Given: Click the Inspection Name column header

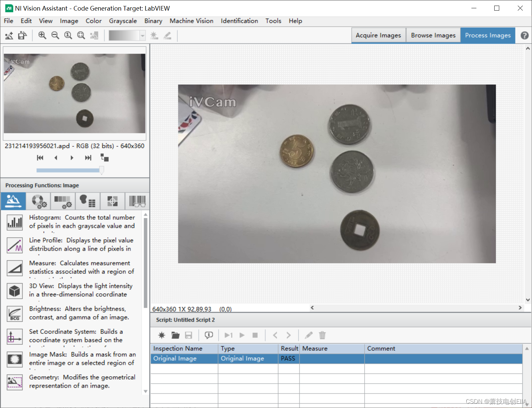Looking at the screenshot, I should [184, 348].
